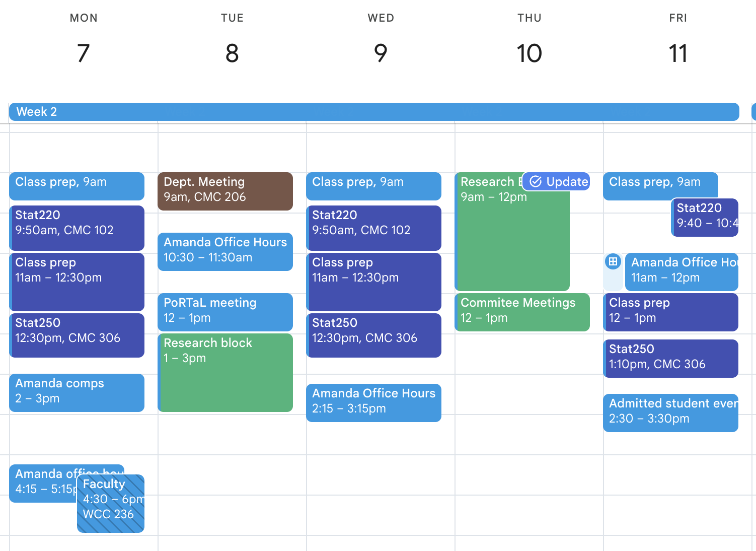Click the table icon beside Friday office hours

(613, 261)
